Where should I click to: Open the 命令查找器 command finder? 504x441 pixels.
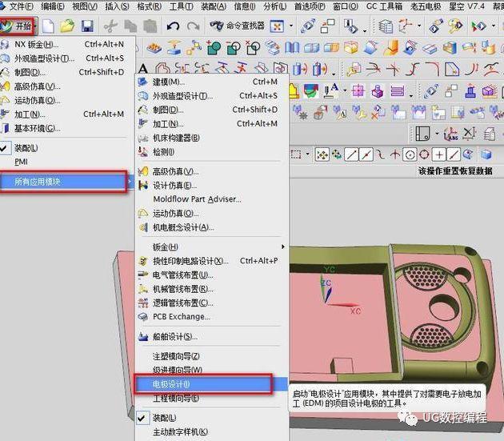(238, 26)
